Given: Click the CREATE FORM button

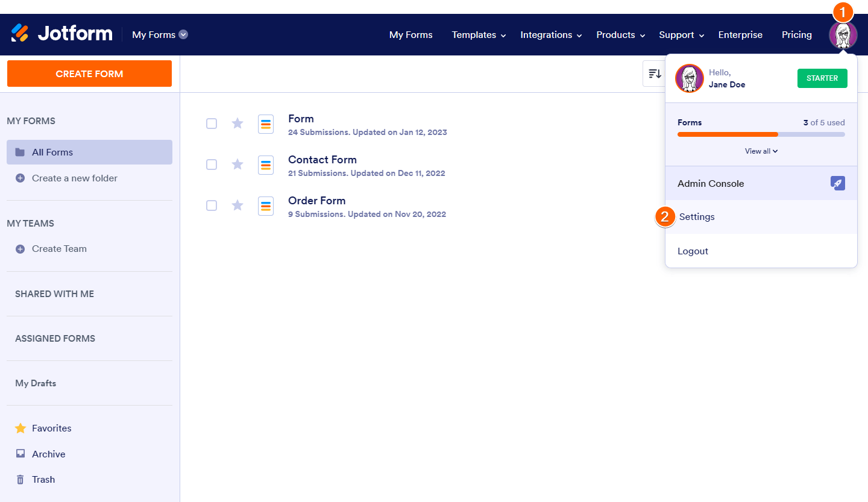Looking at the screenshot, I should [89, 73].
